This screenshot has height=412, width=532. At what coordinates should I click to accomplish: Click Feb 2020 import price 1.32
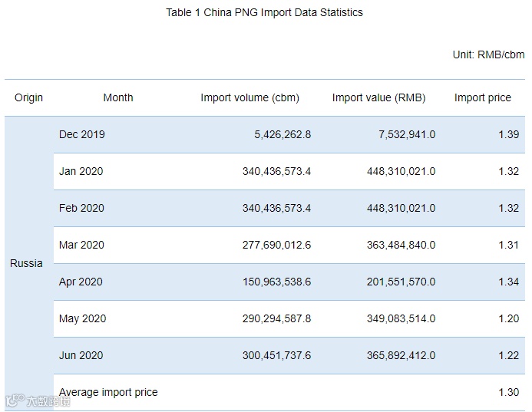(509, 208)
